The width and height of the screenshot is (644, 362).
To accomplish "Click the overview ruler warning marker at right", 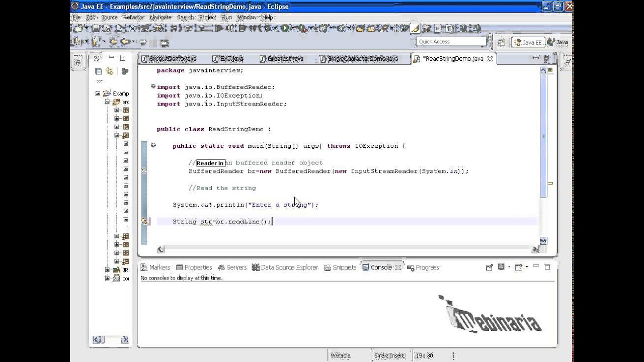I will pos(550,184).
